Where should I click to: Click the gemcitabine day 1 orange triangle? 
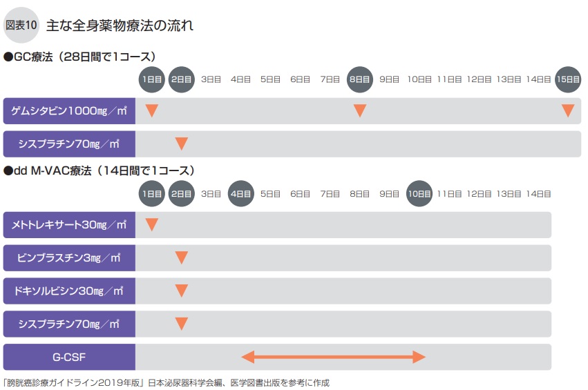(x=152, y=110)
